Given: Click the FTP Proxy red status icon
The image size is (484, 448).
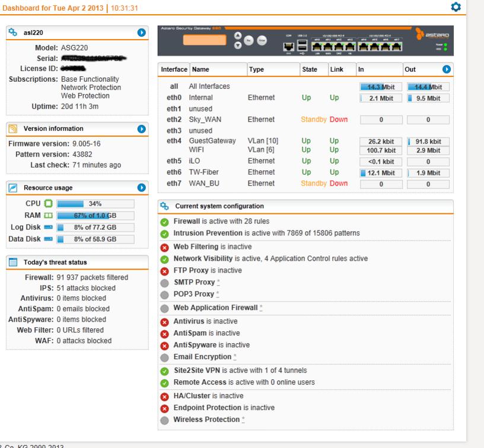Looking at the screenshot, I should (x=164, y=271).
